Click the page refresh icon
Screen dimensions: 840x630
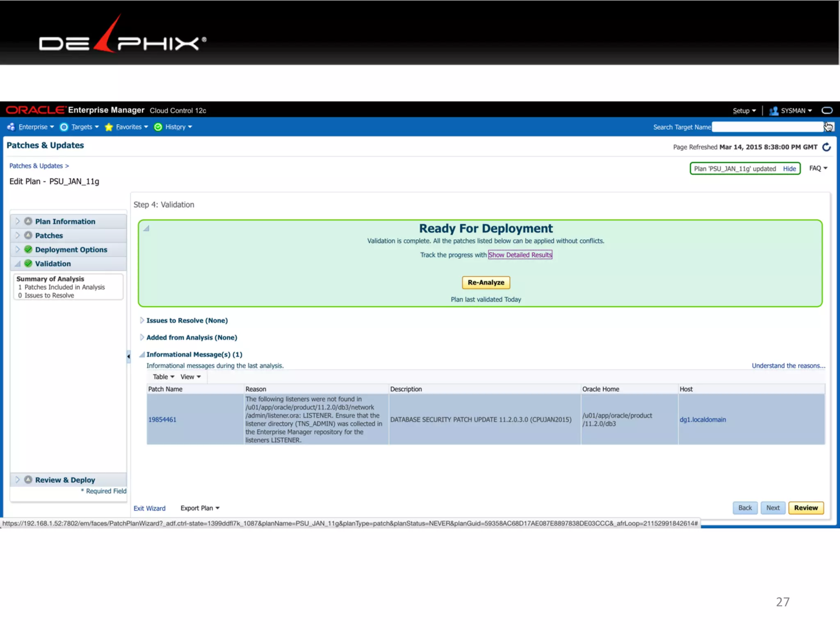click(x=826, y=147)
